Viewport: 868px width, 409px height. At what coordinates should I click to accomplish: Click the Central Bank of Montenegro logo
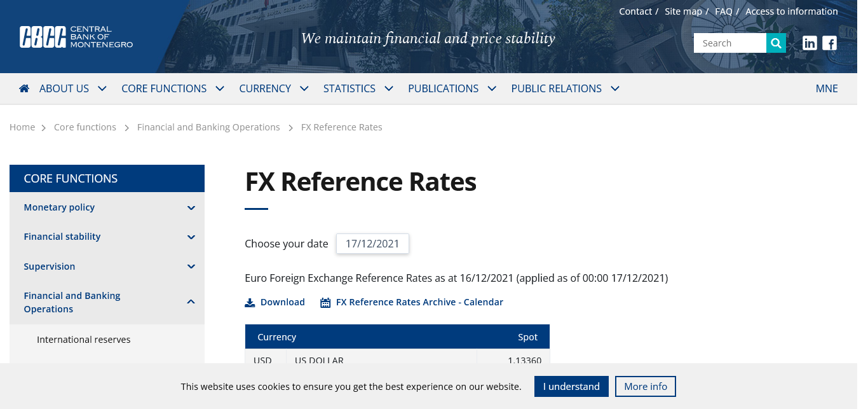(76, 37)
